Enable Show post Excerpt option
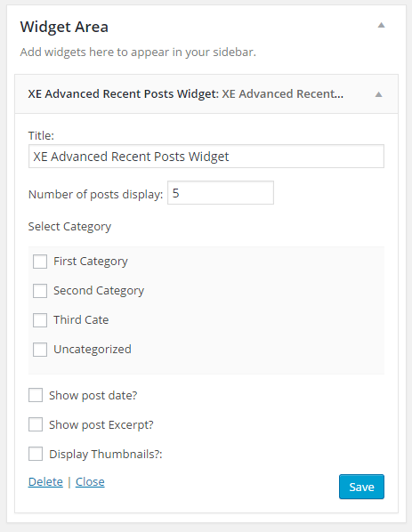This screenshot has height=532, width=412. [x=36, y=424]
